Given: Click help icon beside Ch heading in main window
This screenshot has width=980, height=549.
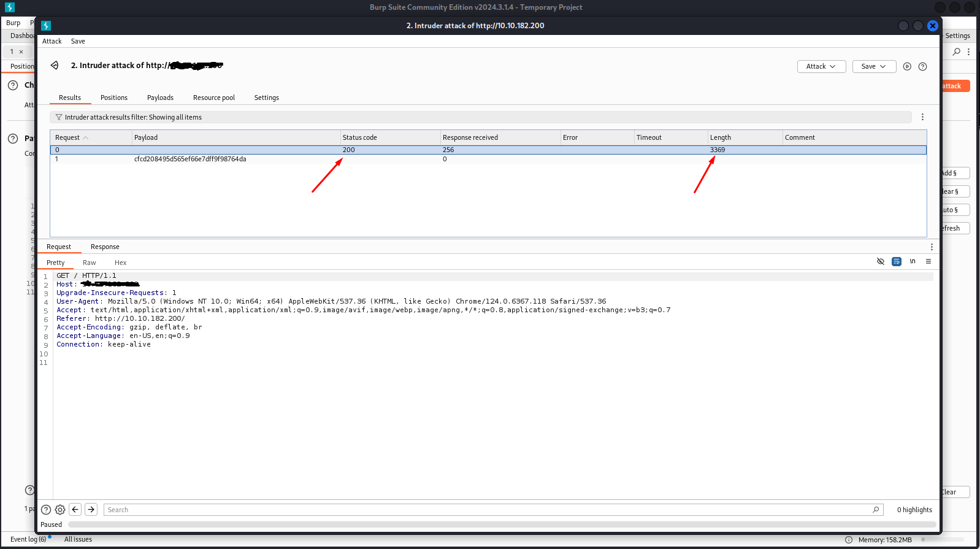Looking at the screenshot, I should 13,85.
